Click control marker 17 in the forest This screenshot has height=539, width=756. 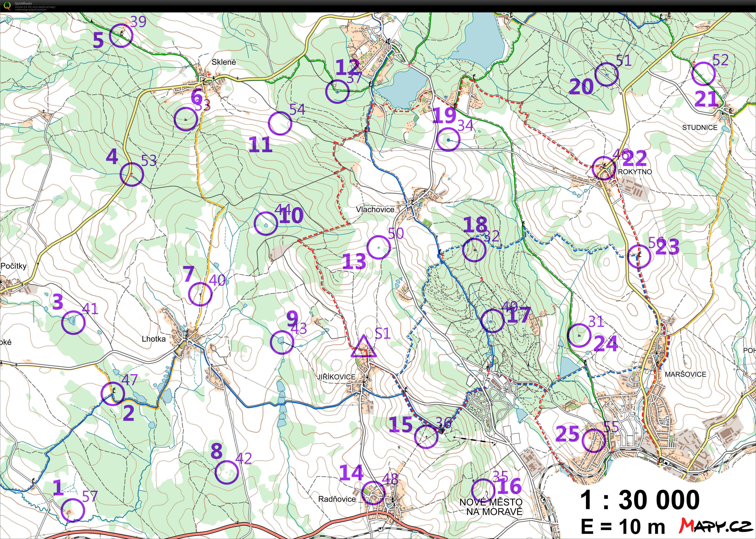493,321
